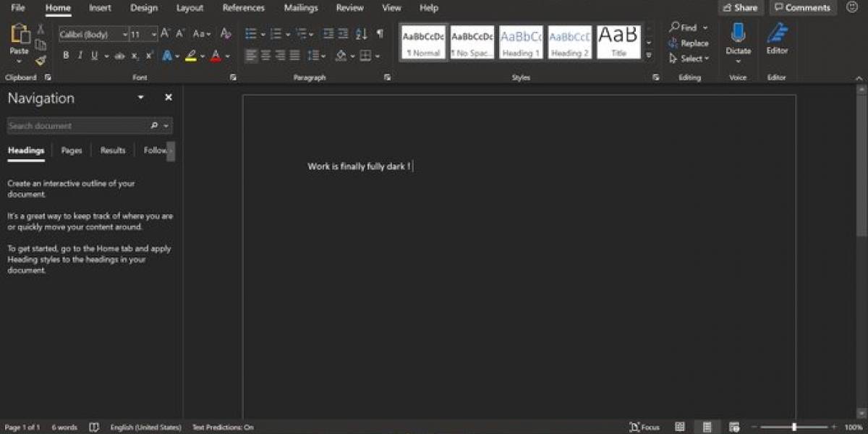The image size is (868, 434).
Task: Apply bullet list formatting icon
Action: 250,34
